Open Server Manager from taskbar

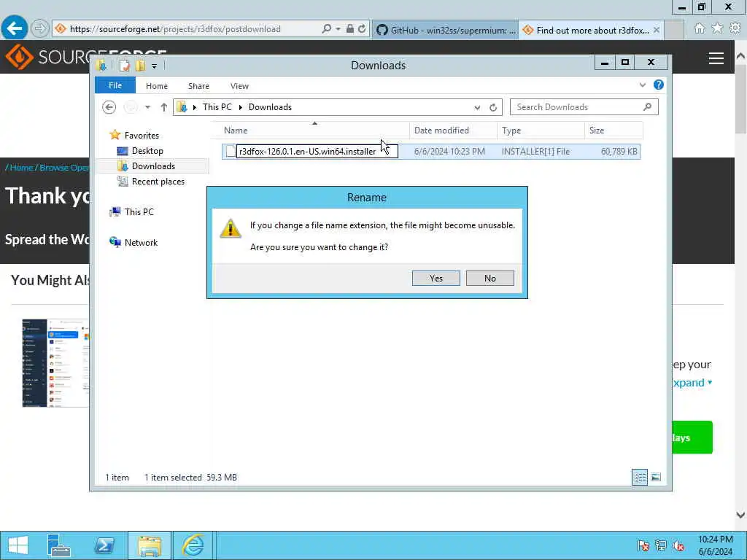(x=60, y=545)
